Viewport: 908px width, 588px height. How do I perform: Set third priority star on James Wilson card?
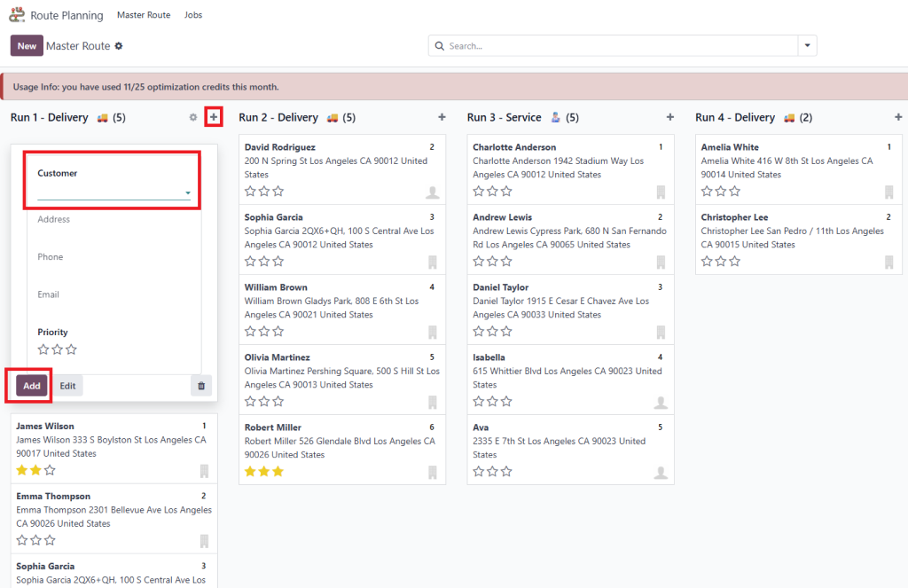[x=51, y=470]
